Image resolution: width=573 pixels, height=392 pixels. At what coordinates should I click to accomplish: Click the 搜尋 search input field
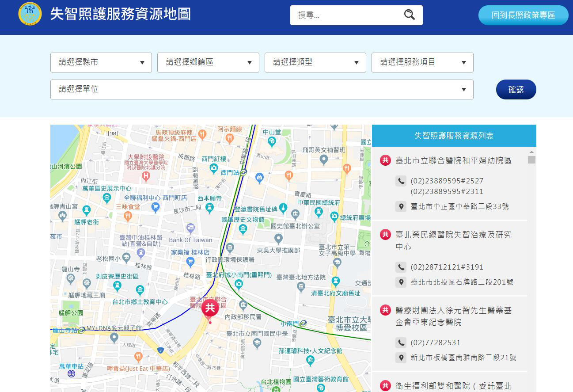pos(347,15)
